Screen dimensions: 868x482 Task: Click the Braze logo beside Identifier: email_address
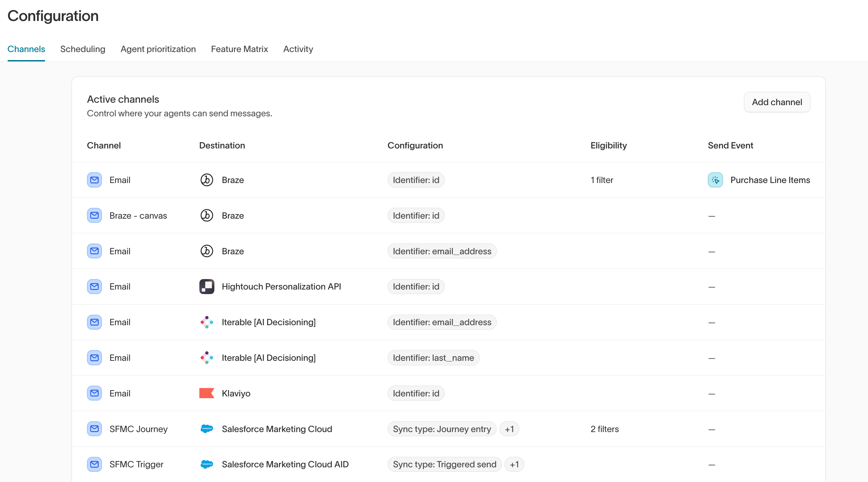(207, 251)
